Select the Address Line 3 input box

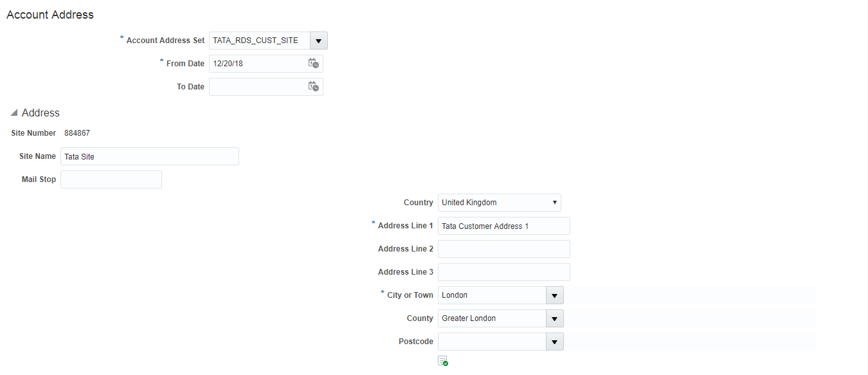(503, 272)
